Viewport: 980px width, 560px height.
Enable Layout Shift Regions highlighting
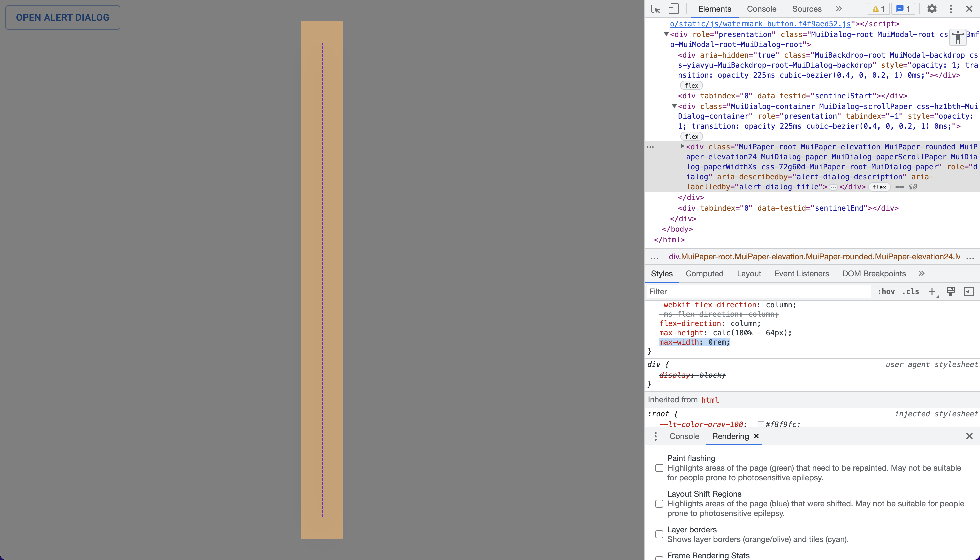click(x=660, y=503)
